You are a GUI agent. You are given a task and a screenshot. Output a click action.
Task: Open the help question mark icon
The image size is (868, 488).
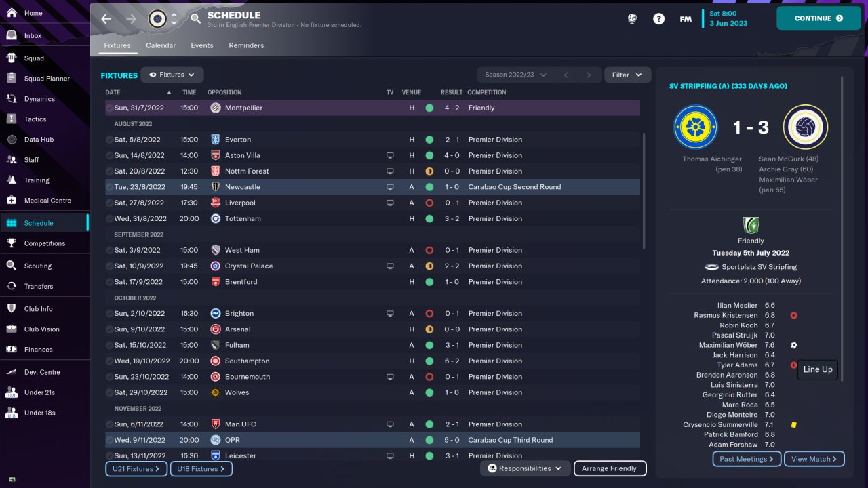(658, 19)
